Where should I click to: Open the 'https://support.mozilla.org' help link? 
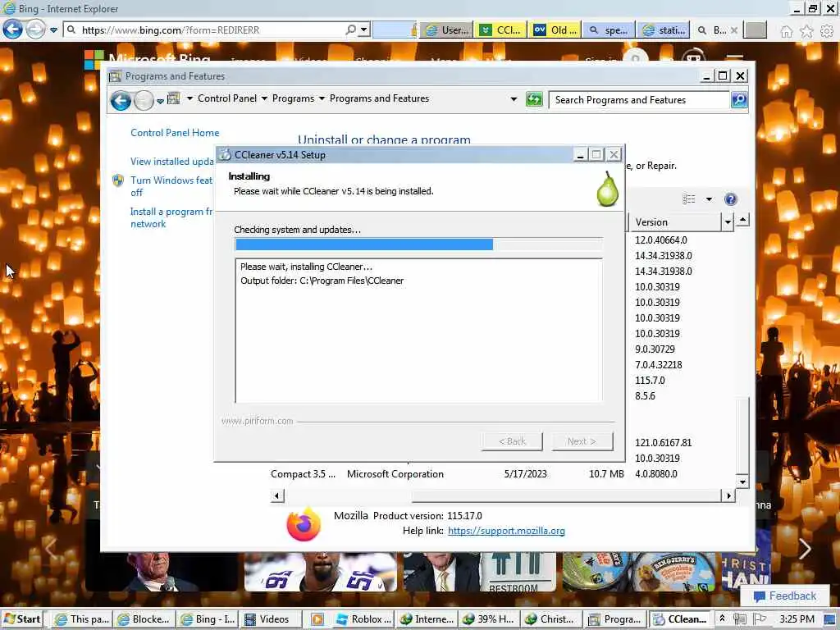[506, 531]
